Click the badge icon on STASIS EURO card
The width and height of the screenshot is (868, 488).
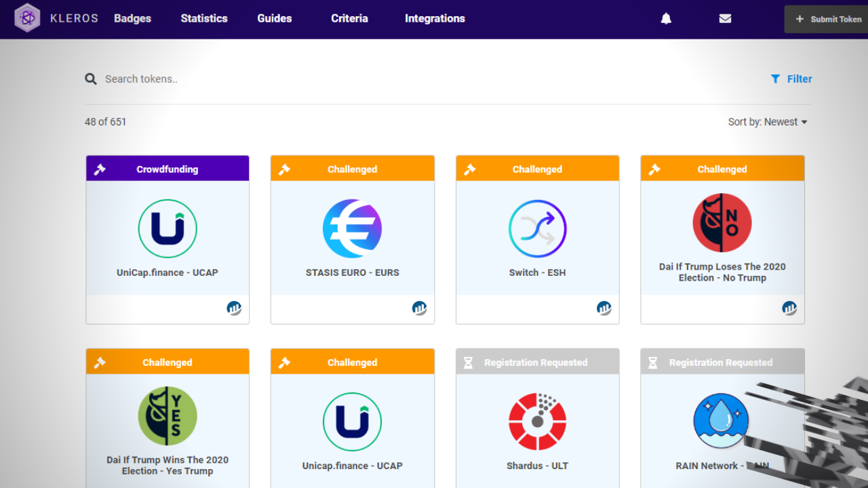pos(420,308)
